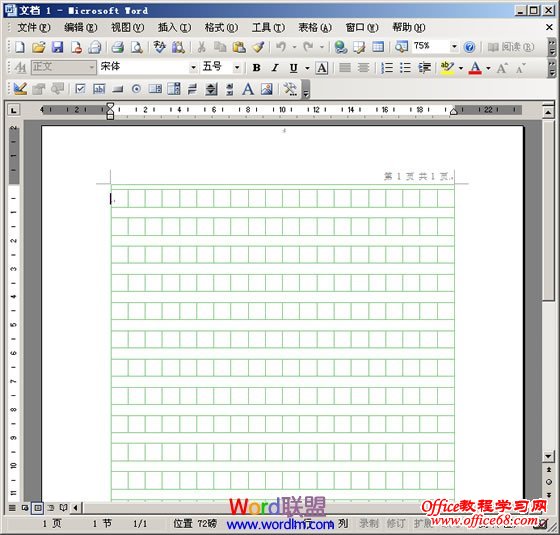Open the style dropdown showing 正文

(92, 68)
